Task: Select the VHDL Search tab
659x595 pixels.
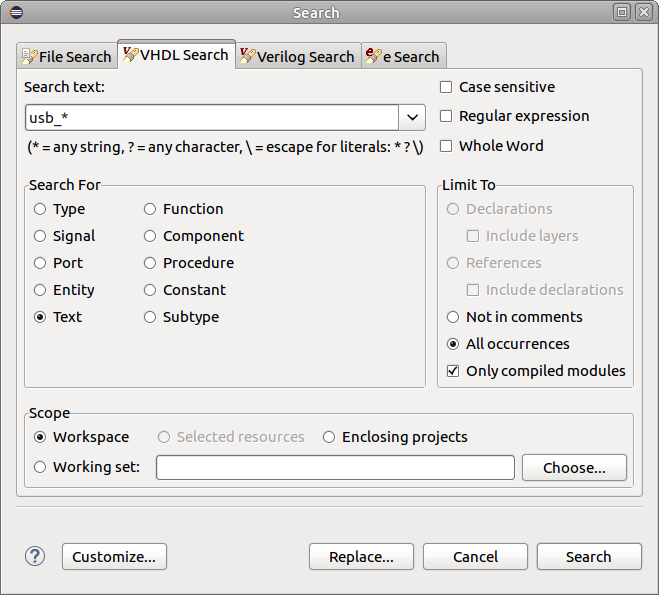Action: [176, 55]
